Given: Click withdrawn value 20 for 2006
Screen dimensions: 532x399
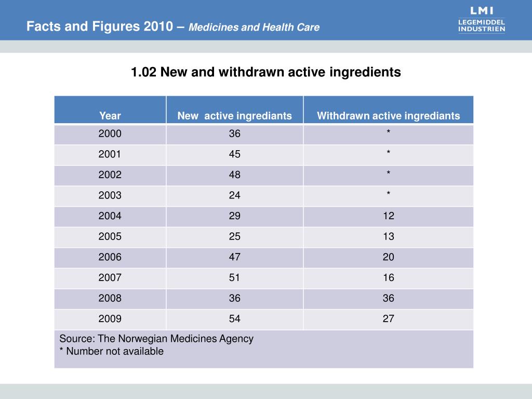Looking at the screenshot, I should 389,257.
